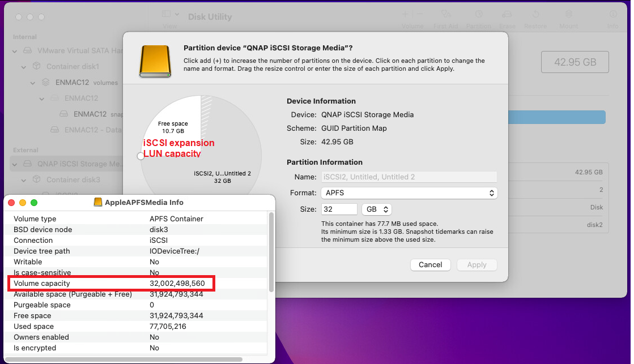This screenshot has height=364, width=634.
Task: Click the "Used space" row label
Action: coord(33,327)
